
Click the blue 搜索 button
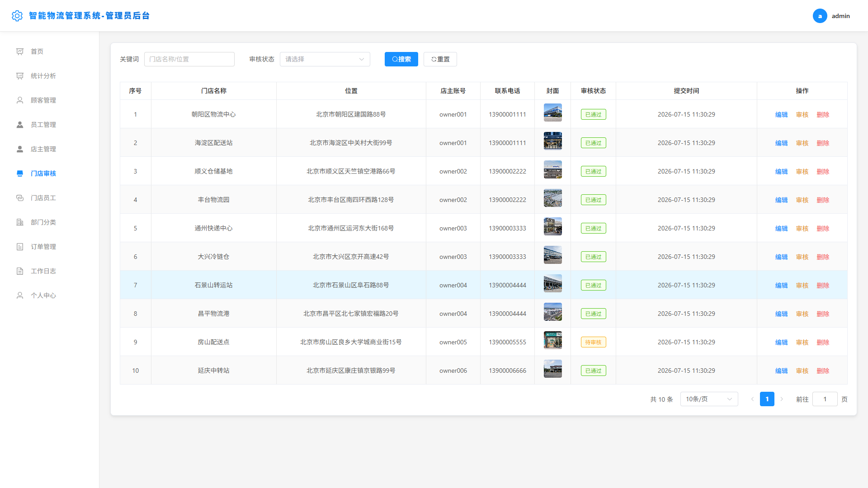401,59
